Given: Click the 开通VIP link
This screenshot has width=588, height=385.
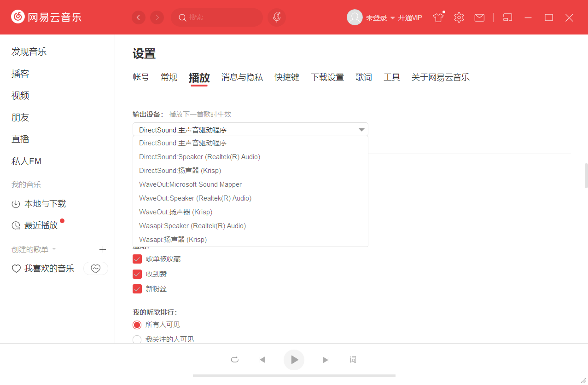Looking at the screenshot, I should (410, 18).
